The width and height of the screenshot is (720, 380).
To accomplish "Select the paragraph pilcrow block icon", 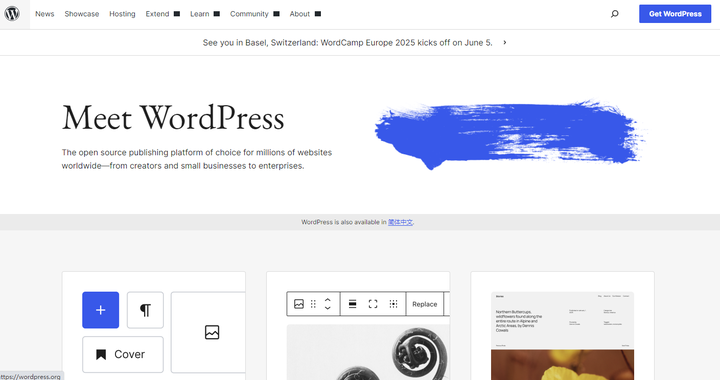I will pyautogui.click(x=145, y=310).
